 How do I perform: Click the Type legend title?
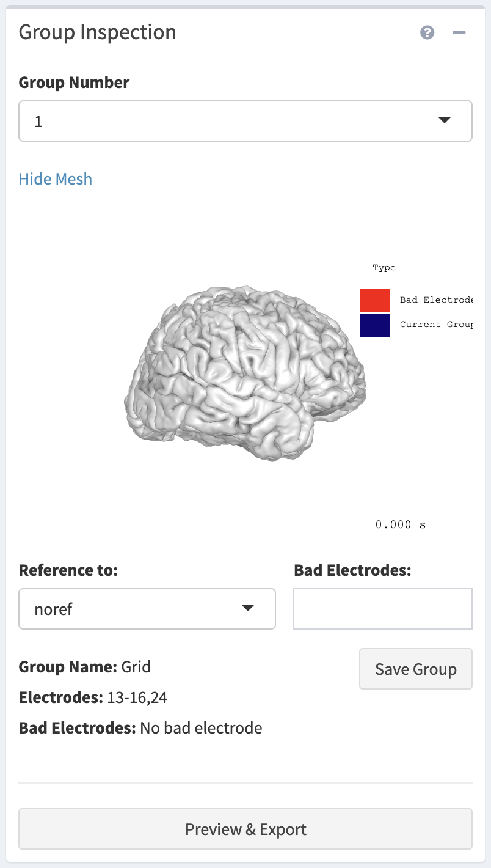(x=384, y=268)
